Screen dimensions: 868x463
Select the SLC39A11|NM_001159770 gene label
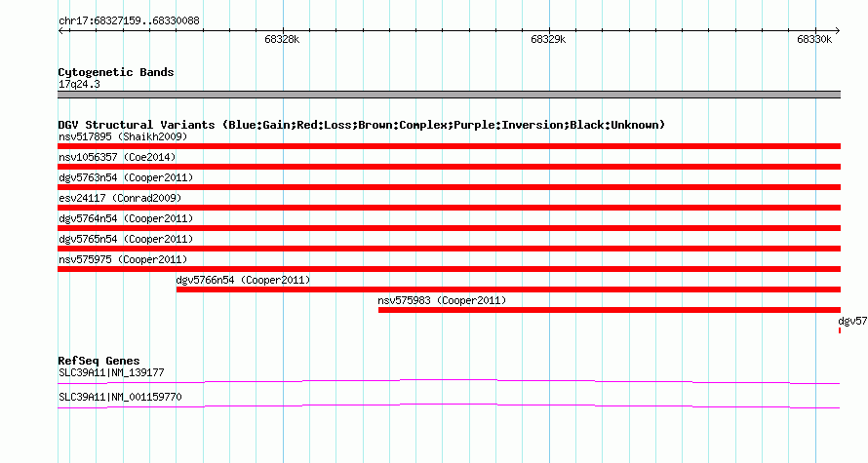click(x=120, y=397)
